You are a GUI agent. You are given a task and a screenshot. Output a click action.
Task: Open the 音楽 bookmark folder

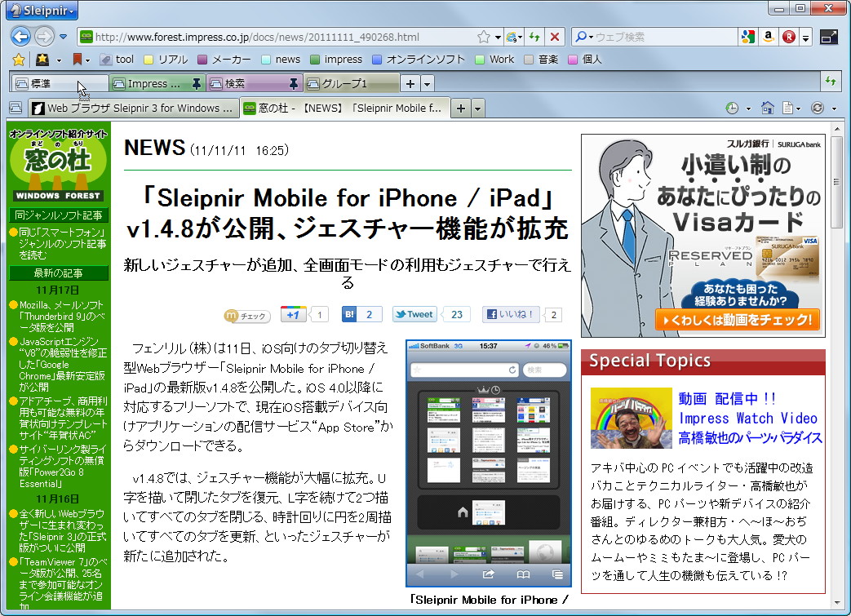click(541, 60)
